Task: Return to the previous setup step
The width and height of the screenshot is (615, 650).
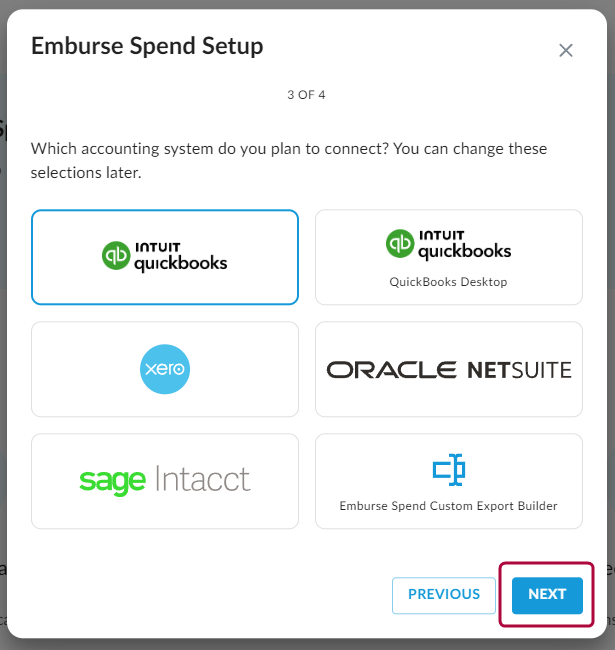Action: [444, 595]
